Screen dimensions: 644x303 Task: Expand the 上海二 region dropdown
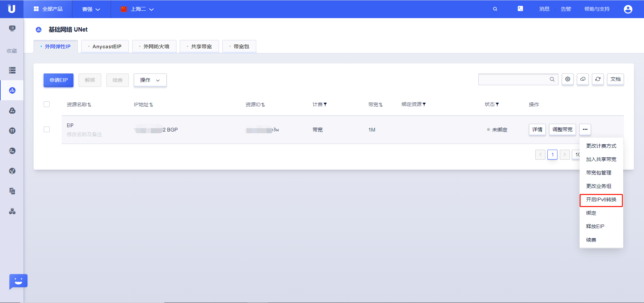137,9
